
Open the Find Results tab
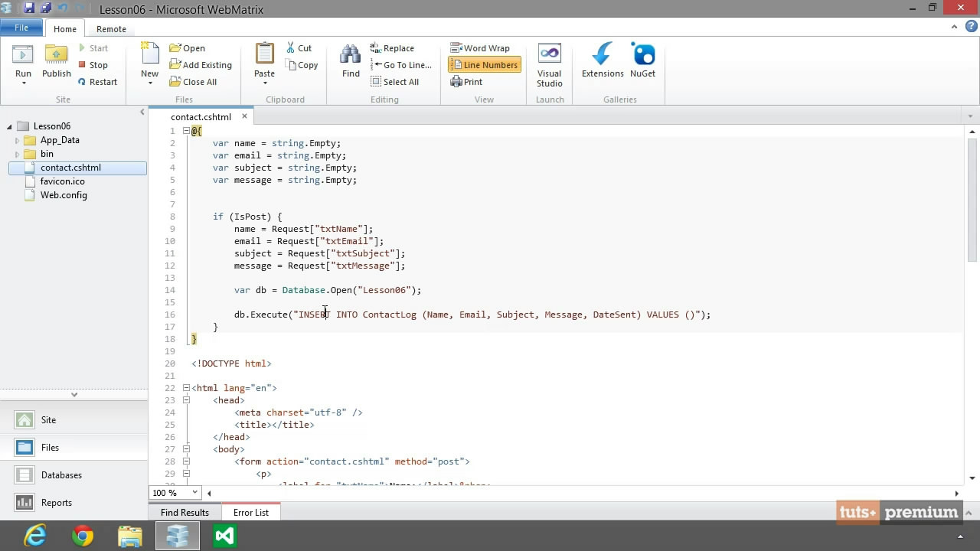[185, 513]
